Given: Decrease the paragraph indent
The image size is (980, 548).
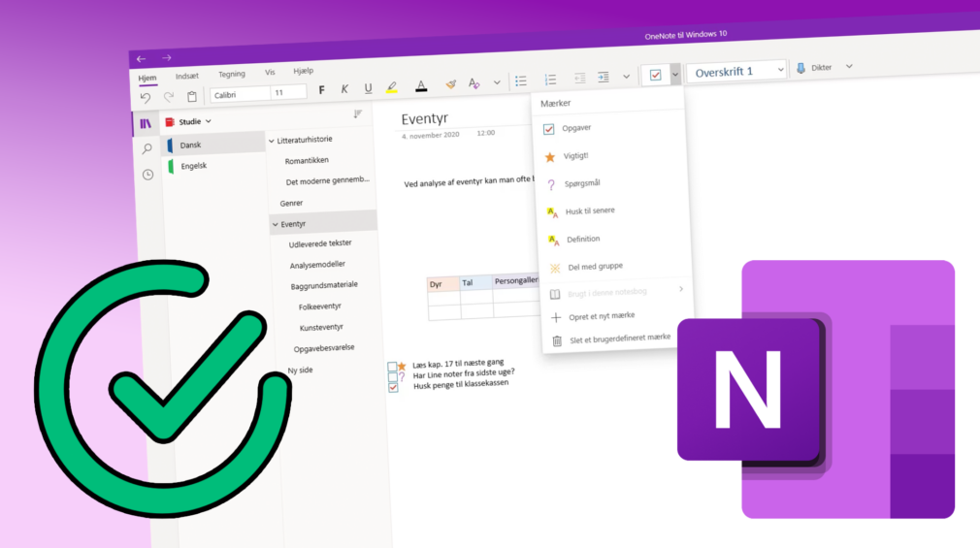Looking at the screenshot, I should [580, 79].
